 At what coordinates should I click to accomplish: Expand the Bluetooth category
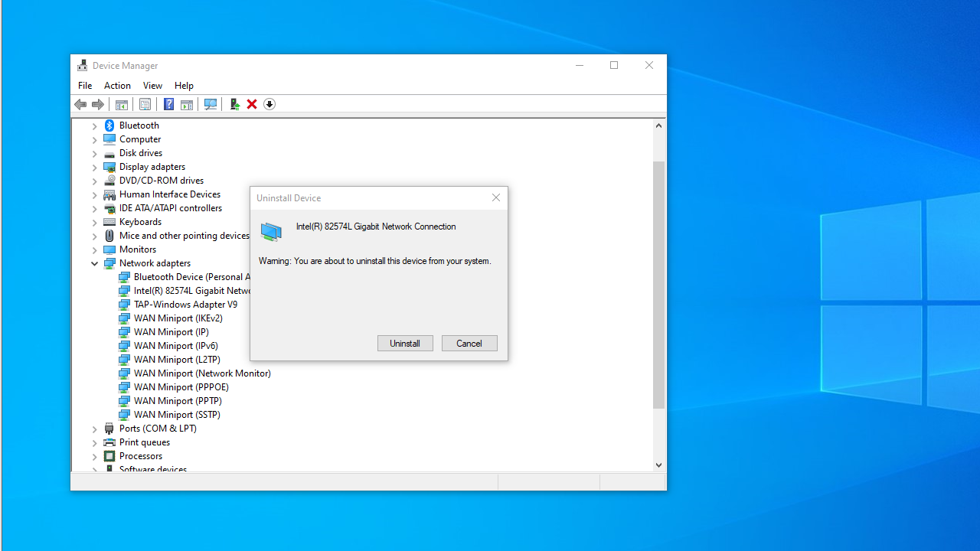(95, 126)
